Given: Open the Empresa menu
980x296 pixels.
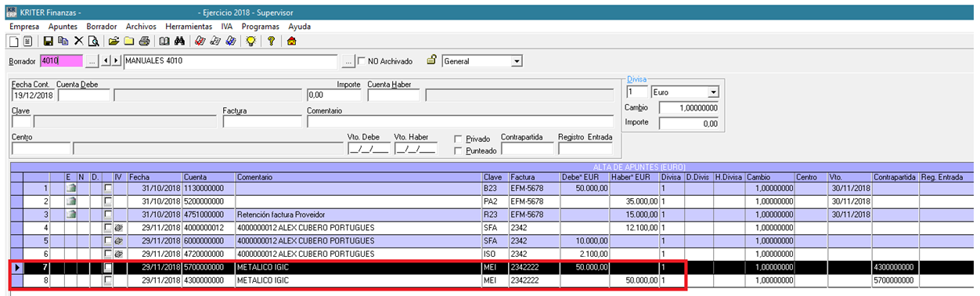Looking at the screenshot, I should click(x=24, y=26).
